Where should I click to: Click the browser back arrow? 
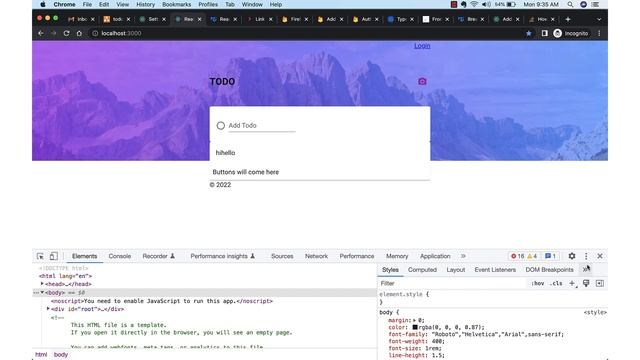[40, 33]
